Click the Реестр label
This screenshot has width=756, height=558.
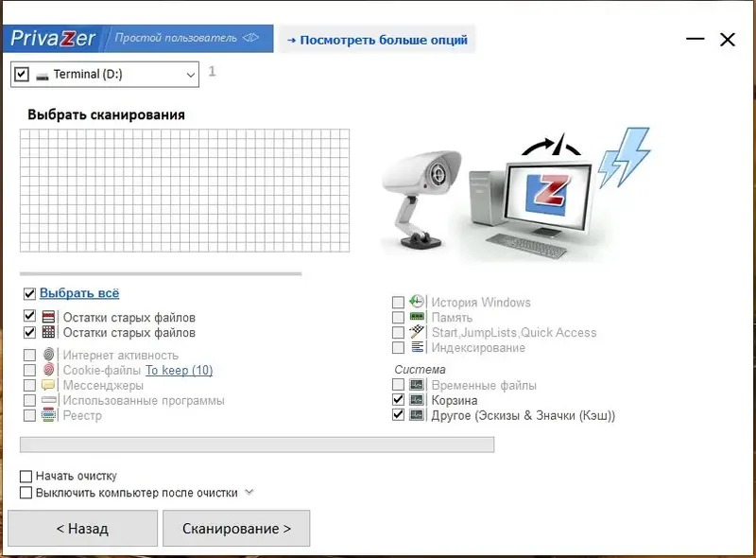coord(82,415)
